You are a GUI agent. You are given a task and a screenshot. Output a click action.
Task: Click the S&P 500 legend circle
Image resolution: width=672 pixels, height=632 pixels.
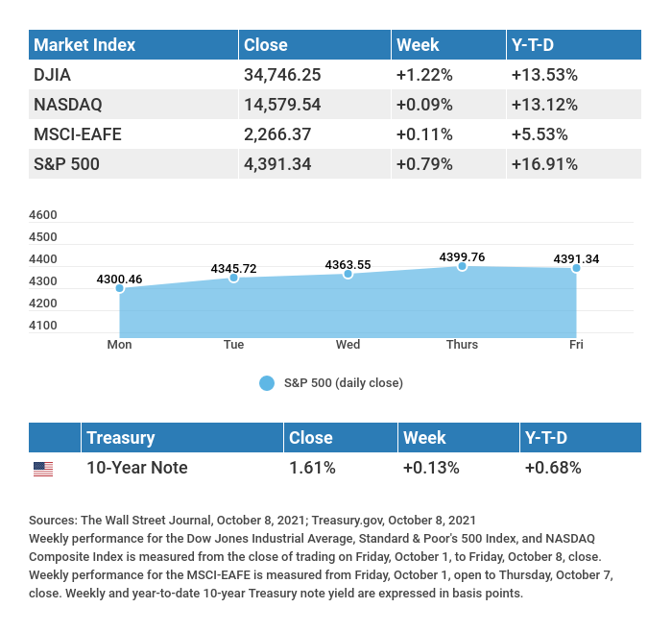(x=268, y=383)
